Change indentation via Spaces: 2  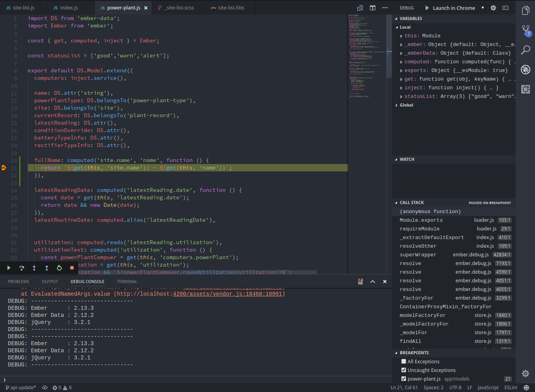(433, 388)
